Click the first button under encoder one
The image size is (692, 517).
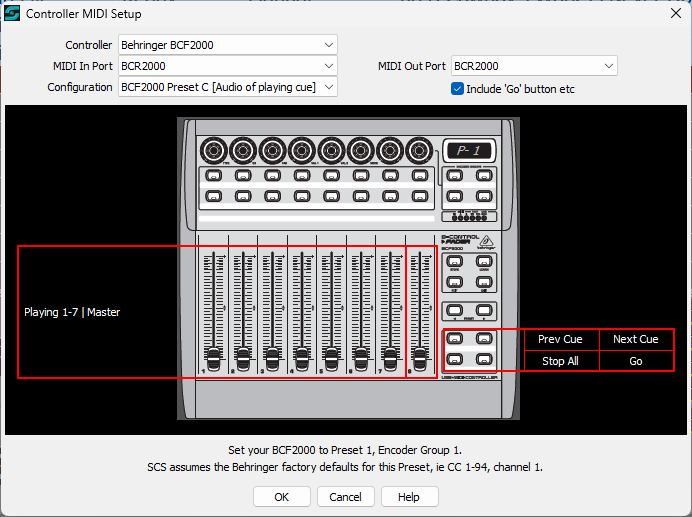[214, 176]
